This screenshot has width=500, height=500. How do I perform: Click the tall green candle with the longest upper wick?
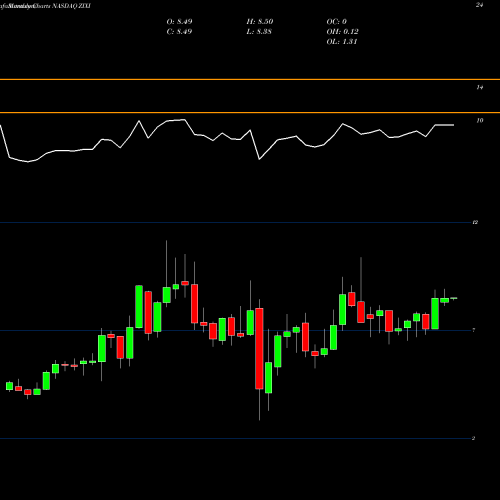tap(167, 295)
